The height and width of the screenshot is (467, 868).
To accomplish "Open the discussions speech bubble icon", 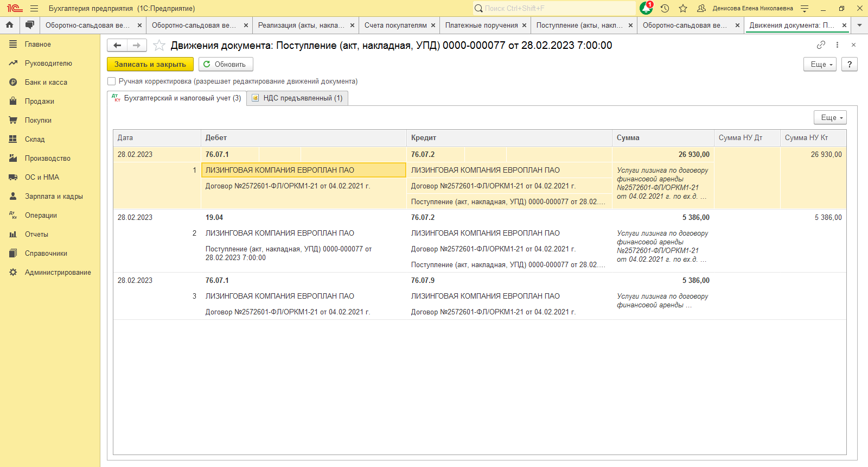I will click(x=30, y=25).
